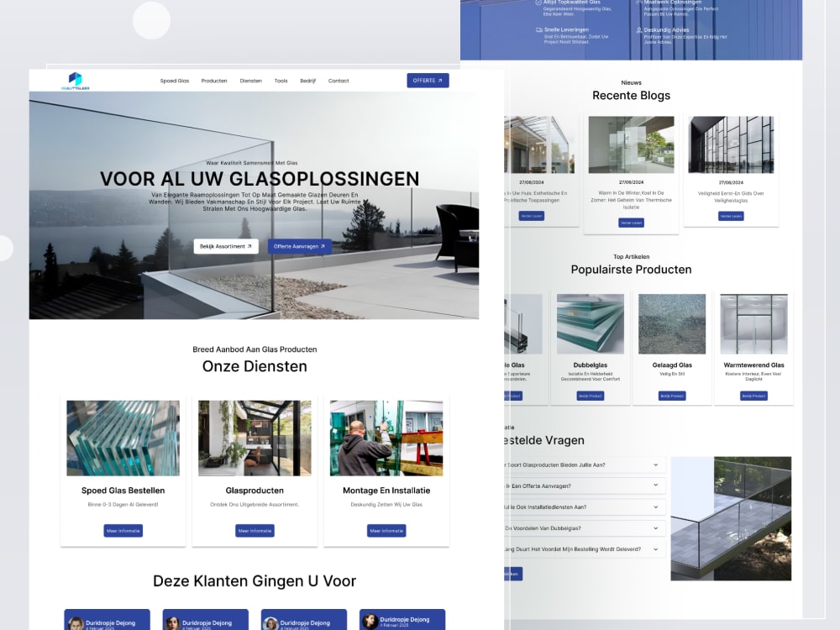Screen dimensions: 840x630
Task: Expand FAQ Voordelen Van Dubbelglas chevron
Action: pyautogui.click(x=656, y=528)
